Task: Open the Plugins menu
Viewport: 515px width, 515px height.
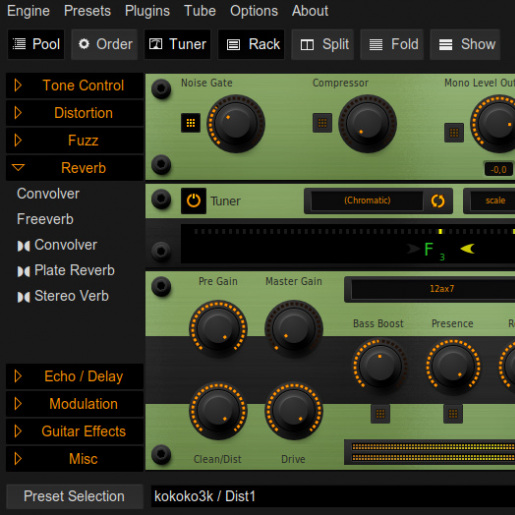Action: 147,11
